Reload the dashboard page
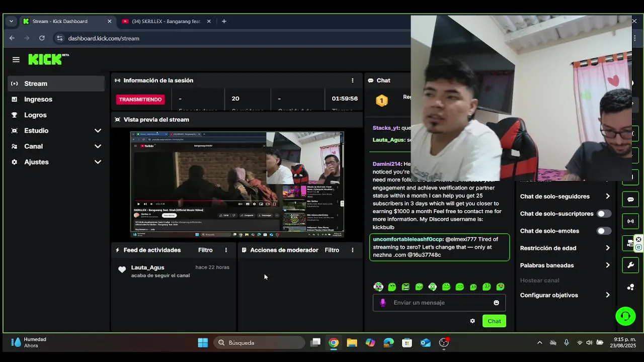The width and height of the screenshot is (644, 362). (x=42, y=38)
